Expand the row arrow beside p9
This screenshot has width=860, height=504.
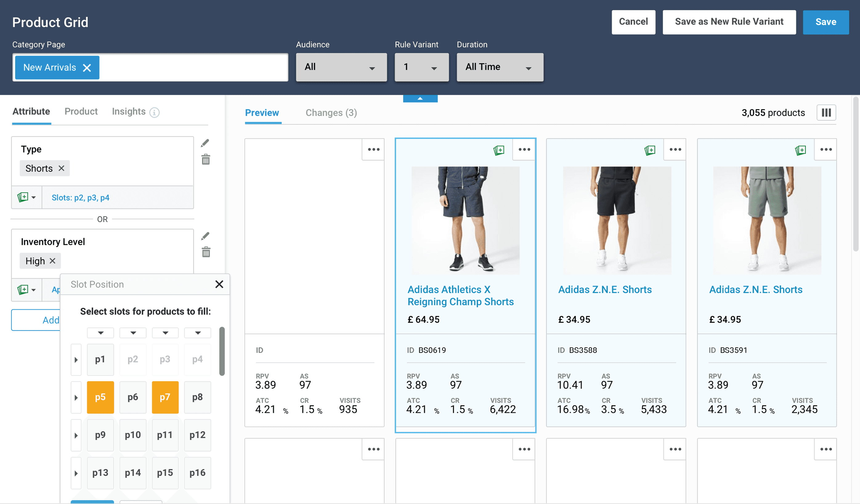click(76, 435)
